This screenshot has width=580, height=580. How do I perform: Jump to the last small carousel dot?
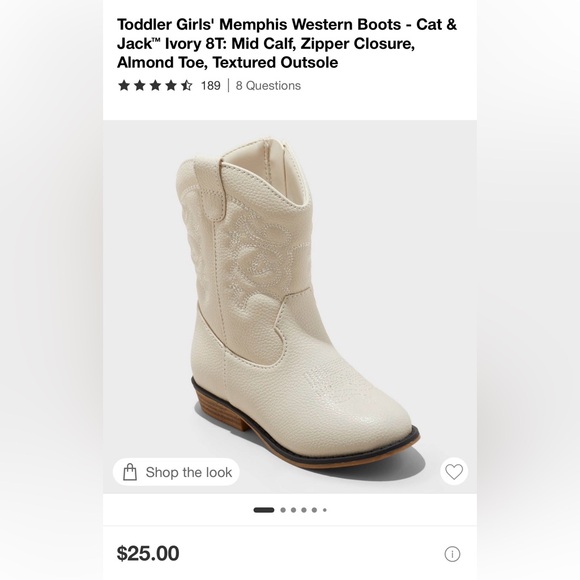coord(324,510)
